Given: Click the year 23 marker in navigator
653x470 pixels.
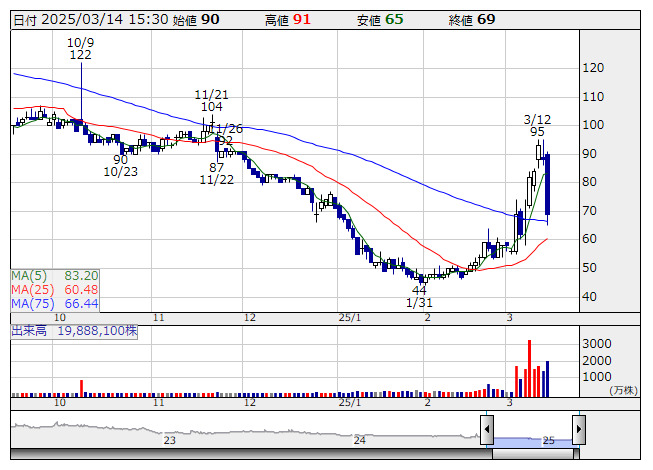Looking at the screenshot, I should pyautogui.click(x=169, y=440).
